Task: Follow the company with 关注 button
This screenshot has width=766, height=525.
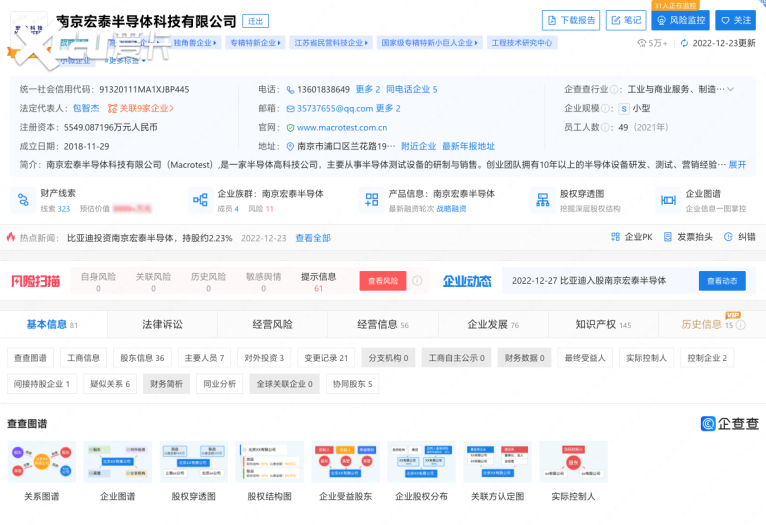Action: tap(735, 21)
